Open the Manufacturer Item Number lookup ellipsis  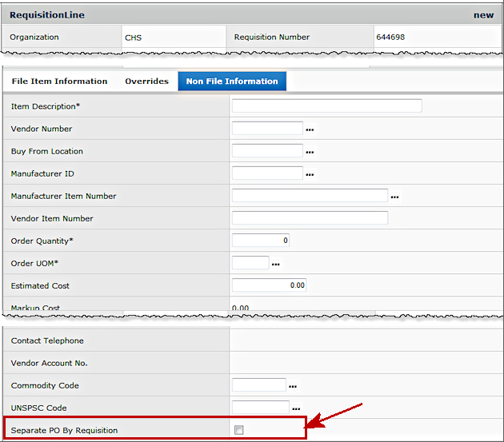(x=394, y=197)
